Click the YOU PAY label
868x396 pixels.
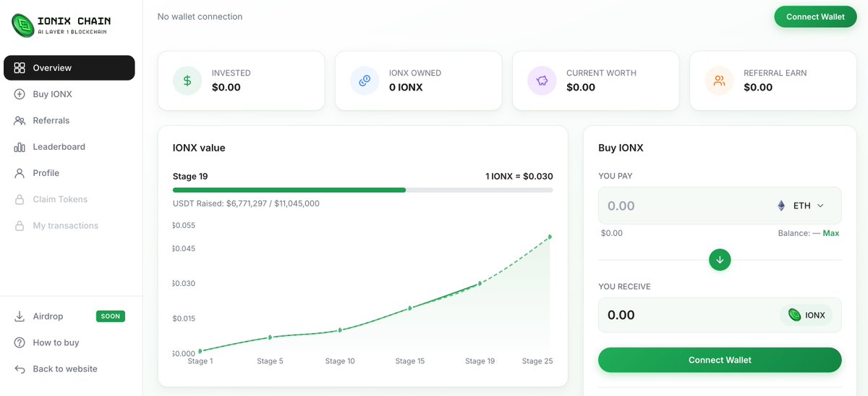click(616, 176)
